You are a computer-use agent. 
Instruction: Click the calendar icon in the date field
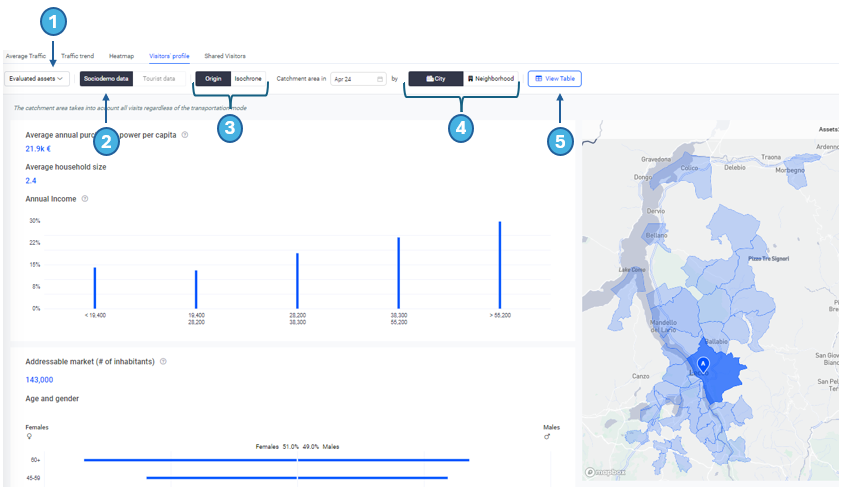point(380,79)
